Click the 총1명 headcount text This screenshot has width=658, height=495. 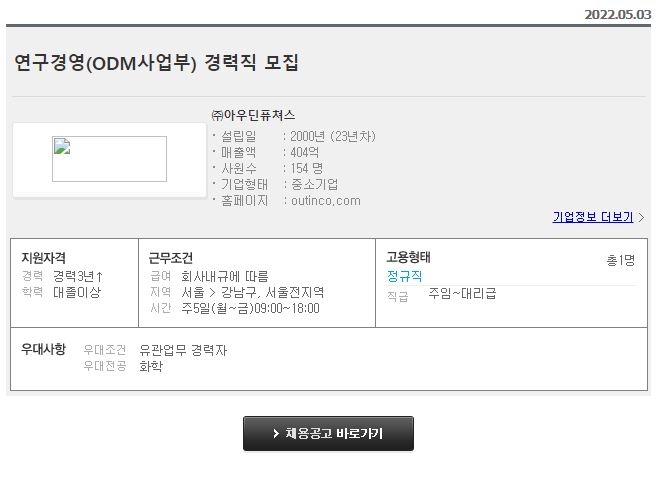tap(620, 260)
